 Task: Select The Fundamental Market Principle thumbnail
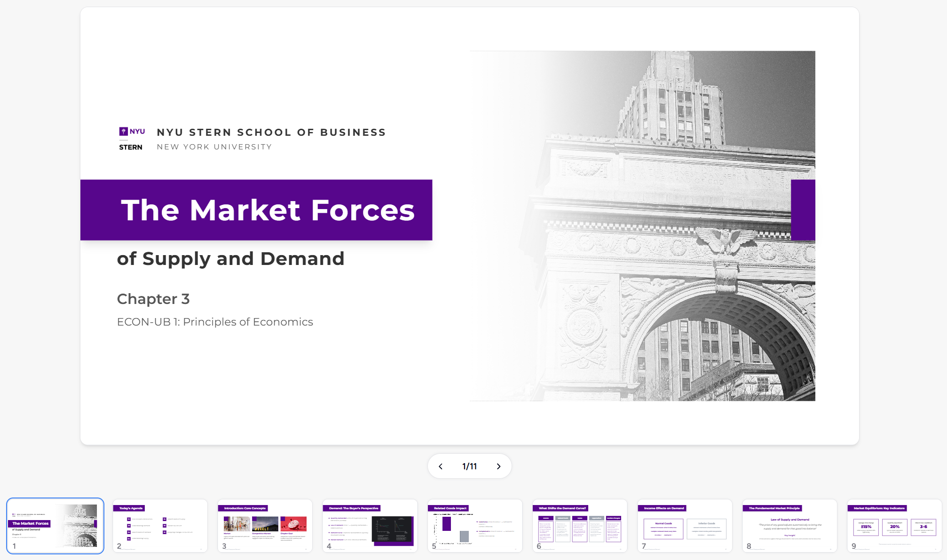point(789,526)
